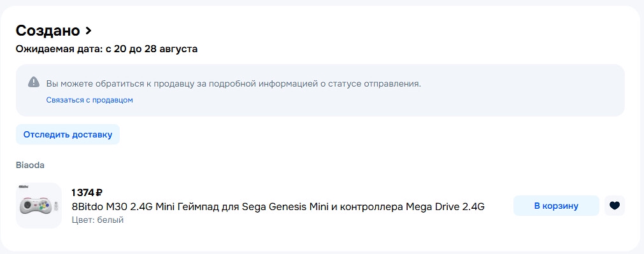The height and width of the screenshot is (254, 644).
Task: Click the Отследить доставку button
Action: 68,134
